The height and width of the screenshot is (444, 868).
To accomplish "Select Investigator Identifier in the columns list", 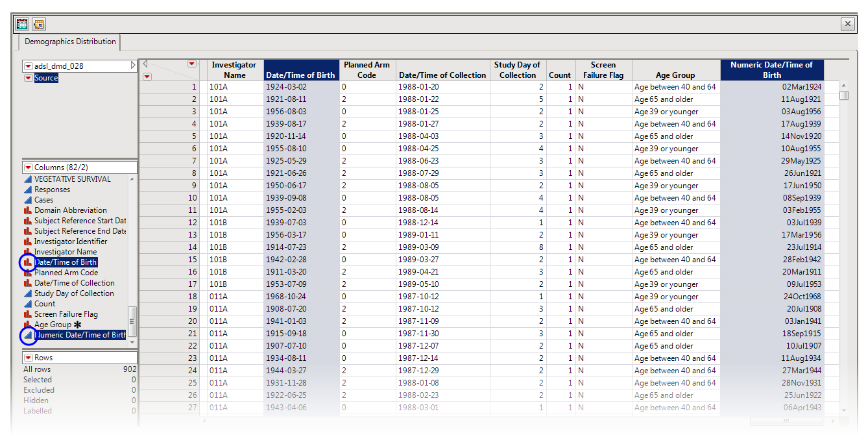I will click(x=71, y=241).
